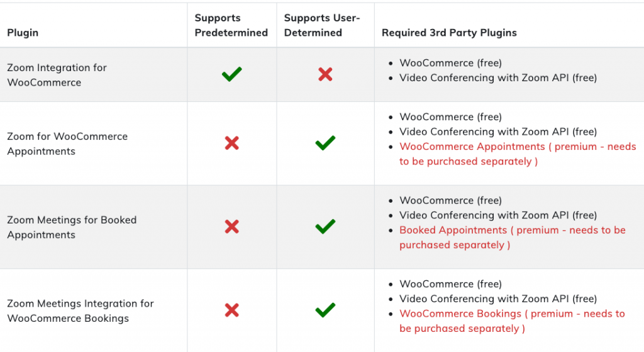Click green checkmark in Zoom Integration for WooCommerce row
Image resolution: width=644 pixels, height=352 pixels.
(x=231, y=74)
